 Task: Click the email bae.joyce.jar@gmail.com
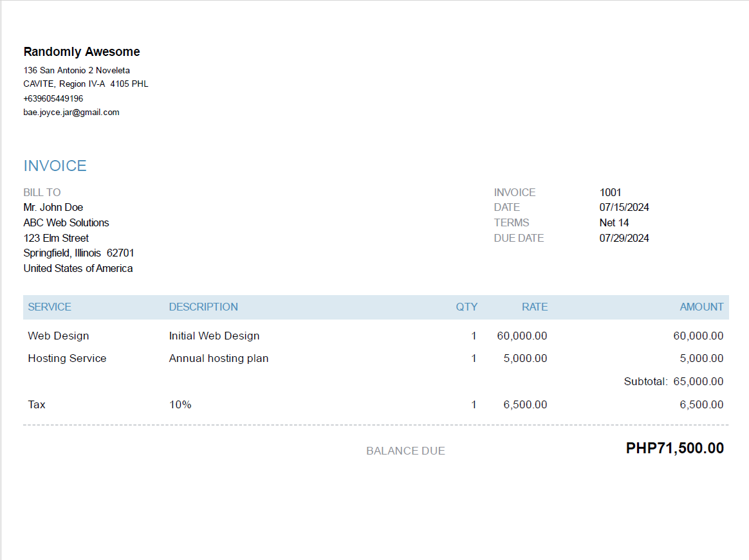point(71,112)
